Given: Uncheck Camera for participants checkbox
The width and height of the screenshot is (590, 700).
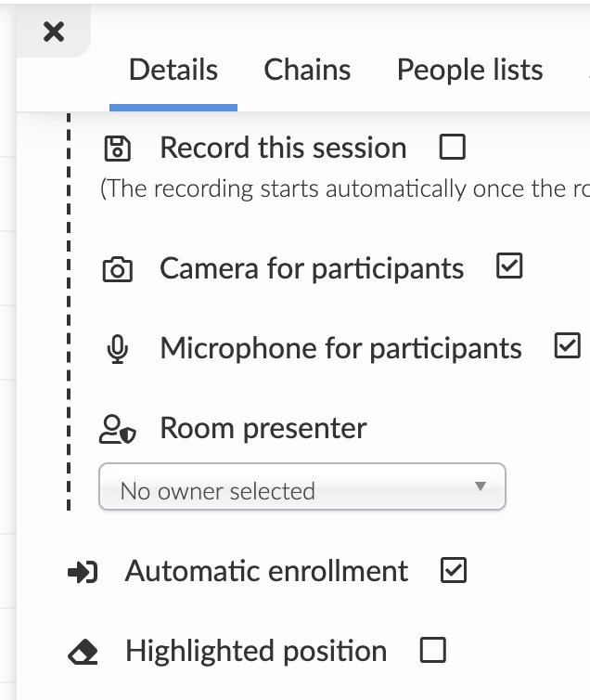Looking at the screenshot, I should click(x=509, y=266).
